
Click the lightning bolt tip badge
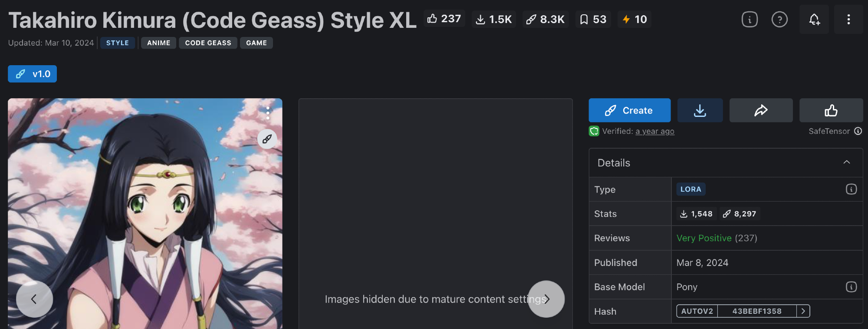point(634,20)
